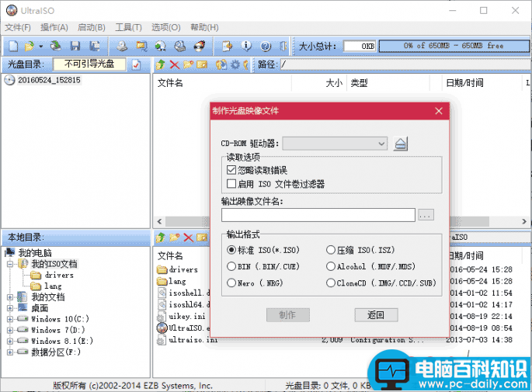Open the 启动(B) menu
Screen dimensions: 532x392
coord(92,27)
